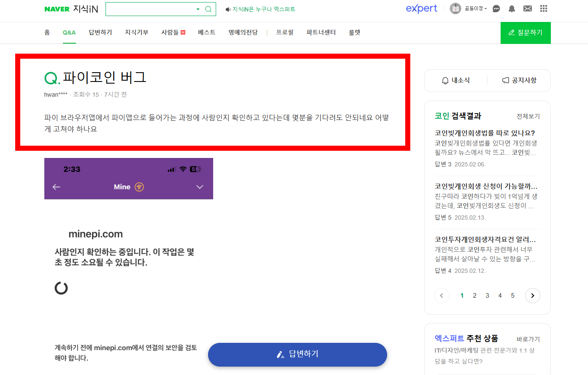Click the green search magnifier icon
Viewport: 588px width, 375px height.
point(208,9)
